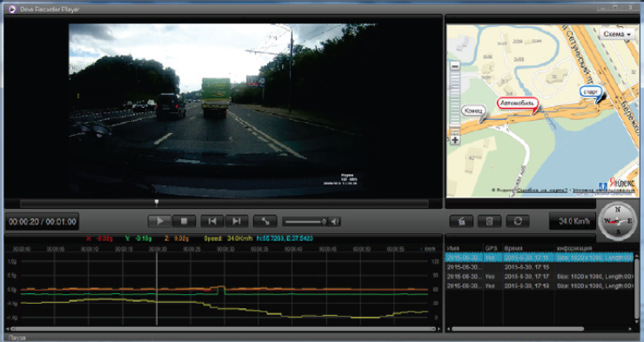Image resolution: width=644 pixels, height=342 pixels.
Task: Skip to the next video file
Action: point(236,222)
